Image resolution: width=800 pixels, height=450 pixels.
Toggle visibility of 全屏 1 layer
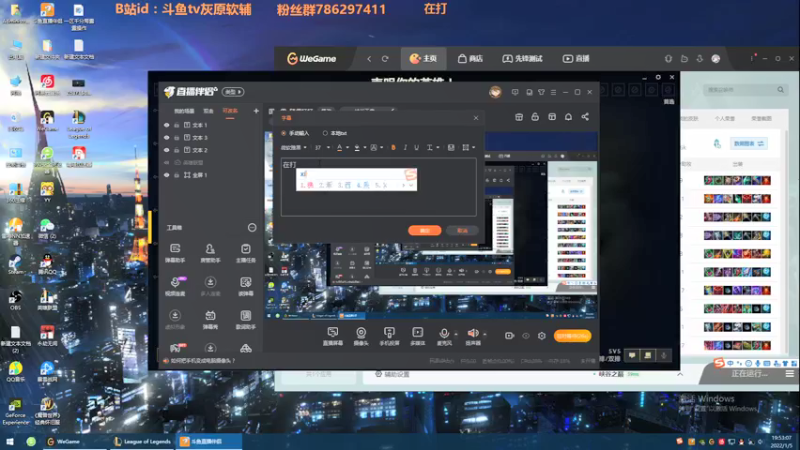[x=166, y=175]
